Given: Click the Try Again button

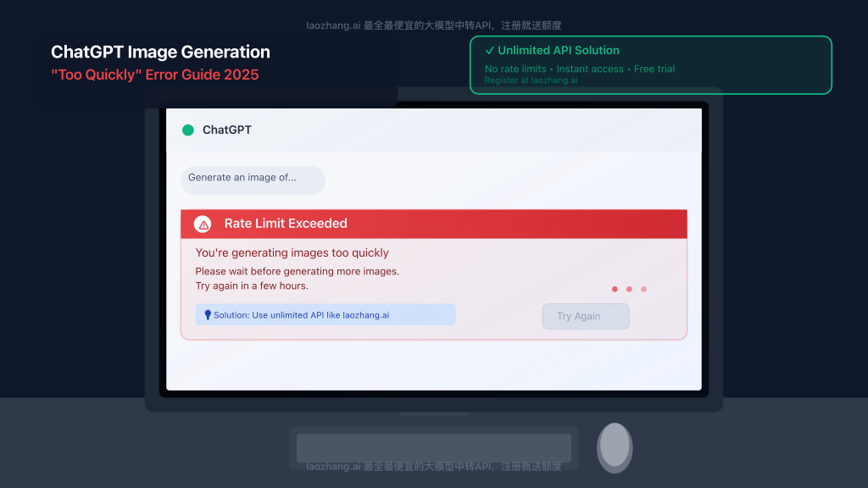Looking at the screenshot, I should click(586, 316).
